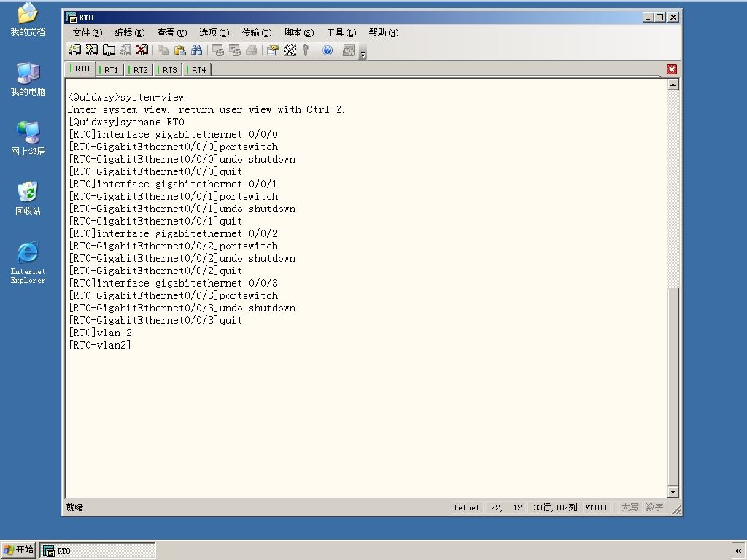This screenshot has height=560, width=747.
Task: Select 网上邻居 desktop icon
Action: 28,139
